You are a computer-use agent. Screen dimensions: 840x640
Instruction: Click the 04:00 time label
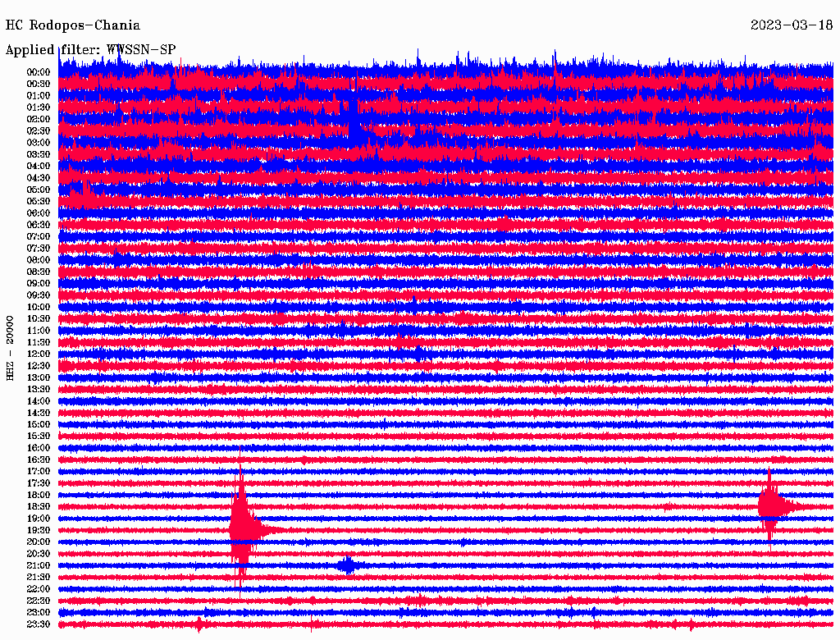(39, 167)
